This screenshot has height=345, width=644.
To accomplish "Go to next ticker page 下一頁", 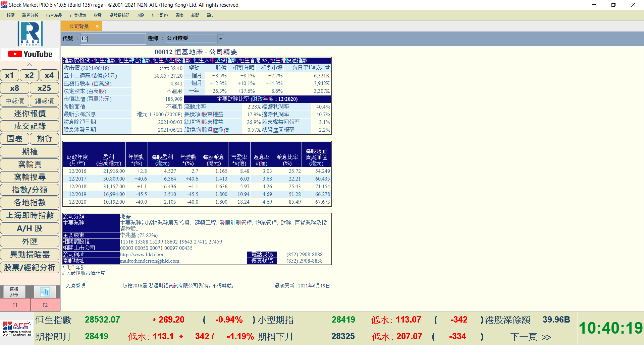I will (531, 337).
